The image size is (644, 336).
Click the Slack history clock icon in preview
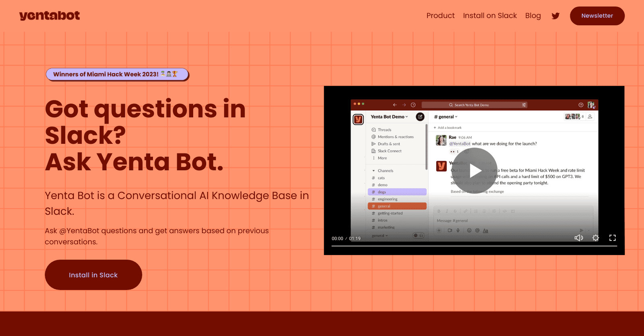[x=413, y=105]
